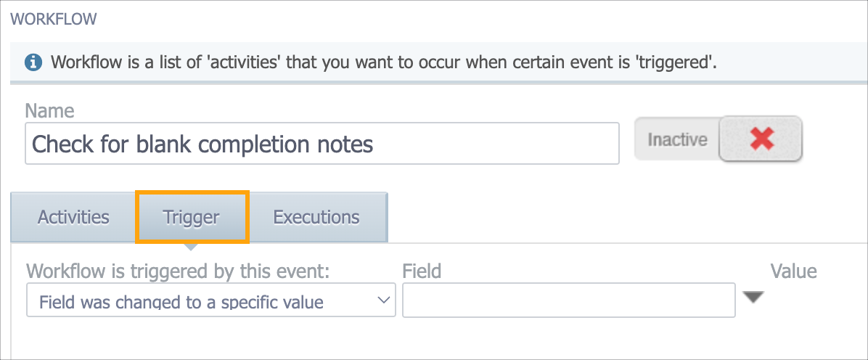The image size is (868, 360).
Task: Open the Executions tab
Action: pyautogui.click(x=316, y=217)
